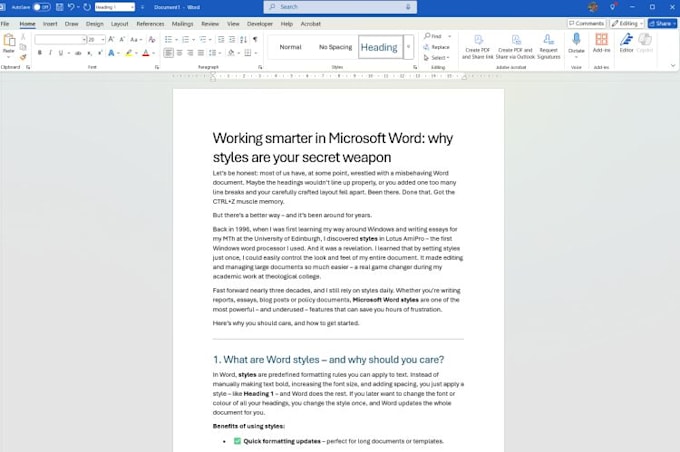
Task: Switch to the Acrobat tab
Action: [311, 24]
